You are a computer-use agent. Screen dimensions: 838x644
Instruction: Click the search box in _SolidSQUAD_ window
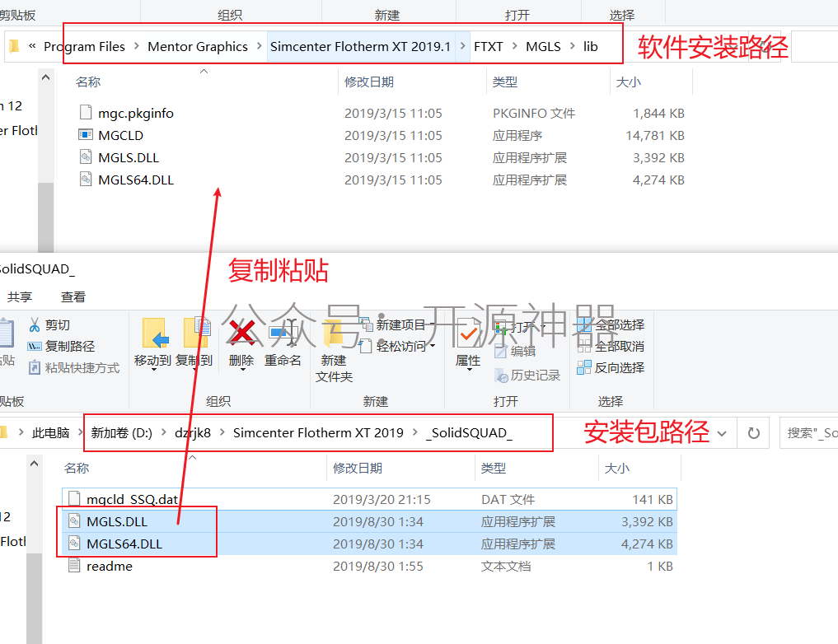click(x=808, y=433)
